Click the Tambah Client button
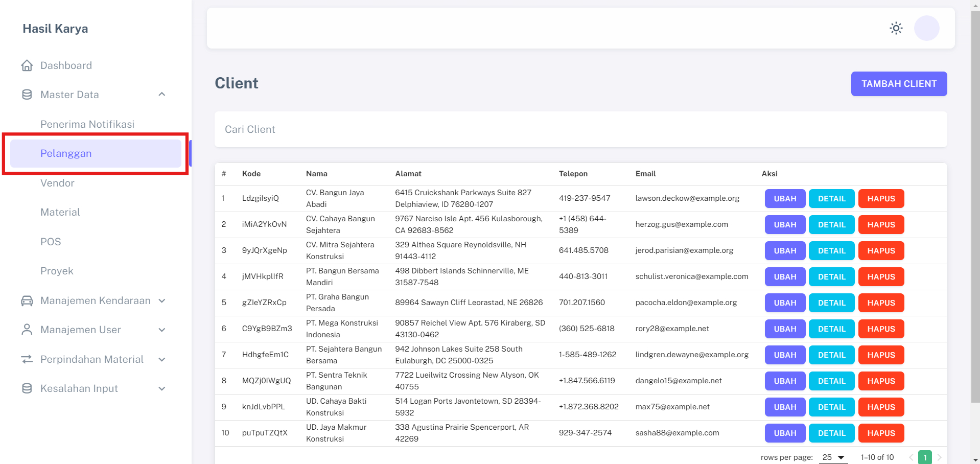980x464 pixels. tap(898, 84)
